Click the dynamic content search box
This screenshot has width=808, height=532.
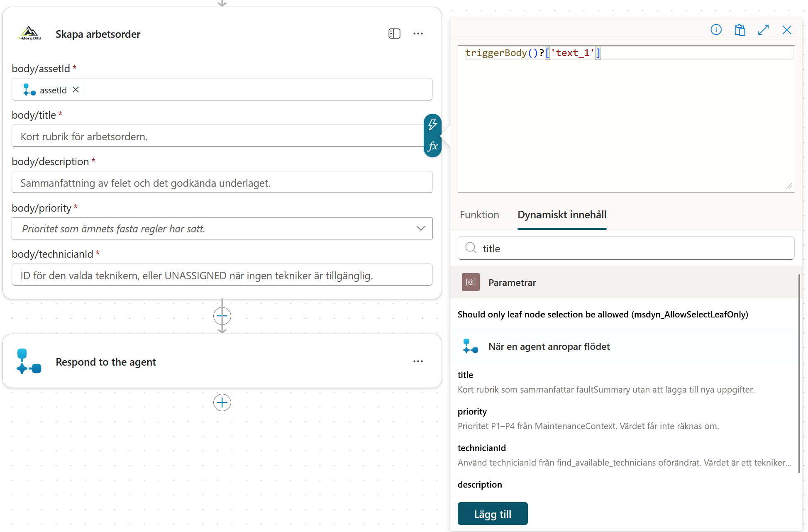tap(626, 248)
